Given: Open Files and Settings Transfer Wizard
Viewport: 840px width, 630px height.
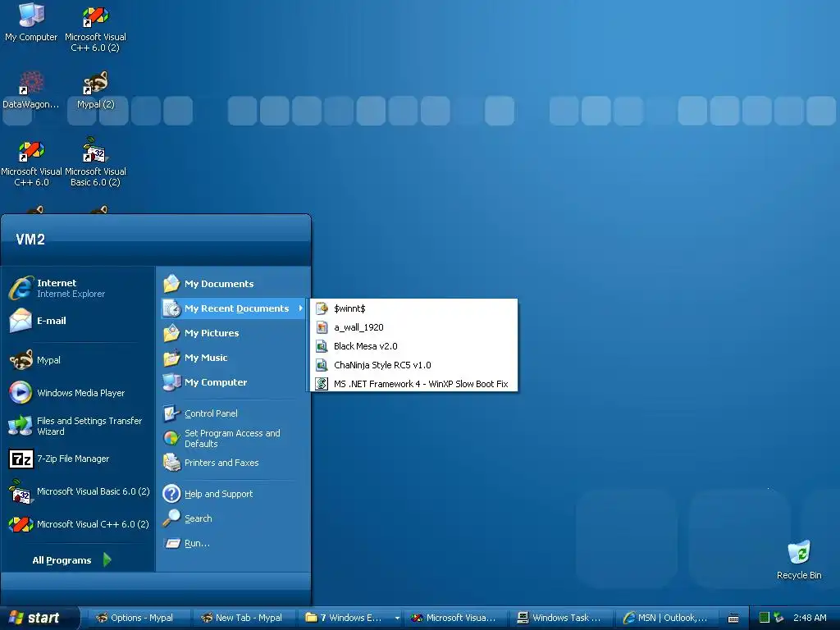Looking at the screenshot, I should [78, 426].
